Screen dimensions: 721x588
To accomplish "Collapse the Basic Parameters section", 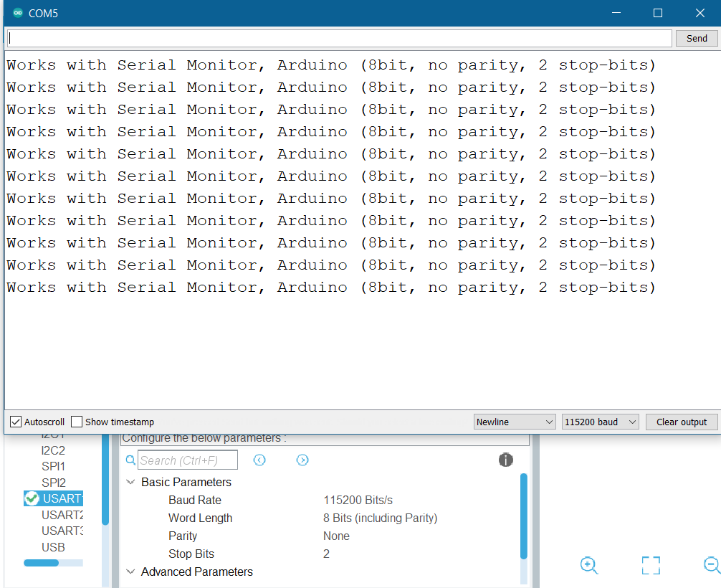I will 130,482.
